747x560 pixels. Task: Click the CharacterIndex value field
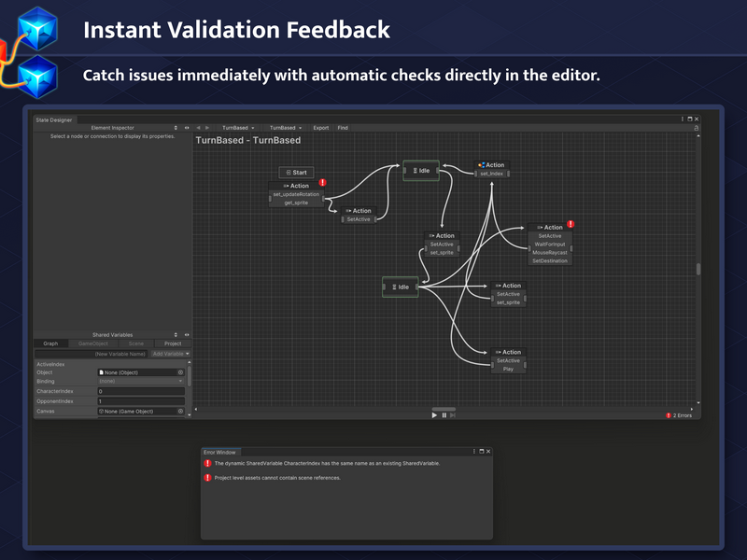(141, 391)
